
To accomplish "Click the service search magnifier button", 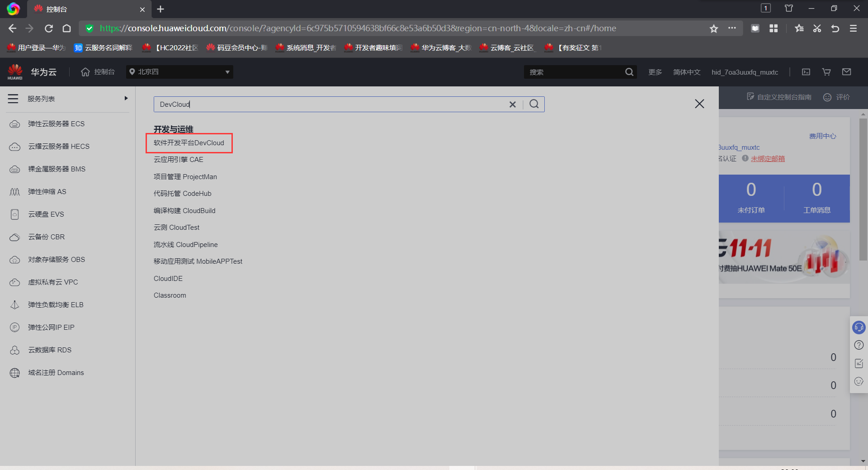I will pos(534,104).
